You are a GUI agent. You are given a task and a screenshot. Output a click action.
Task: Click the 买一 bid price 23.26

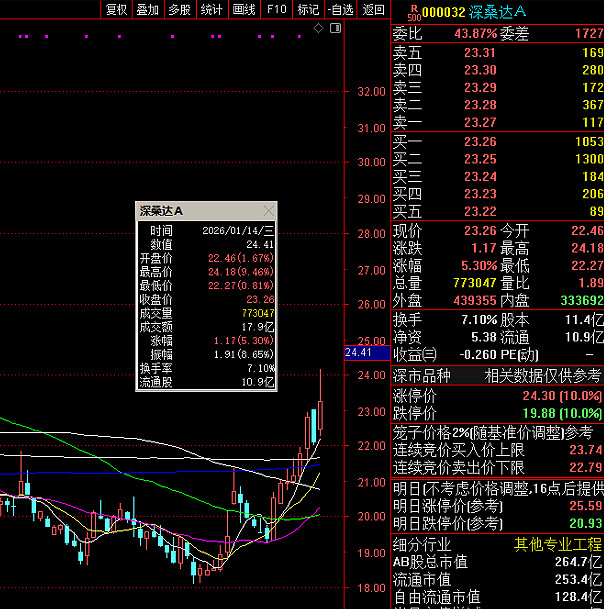coord(480,141)
